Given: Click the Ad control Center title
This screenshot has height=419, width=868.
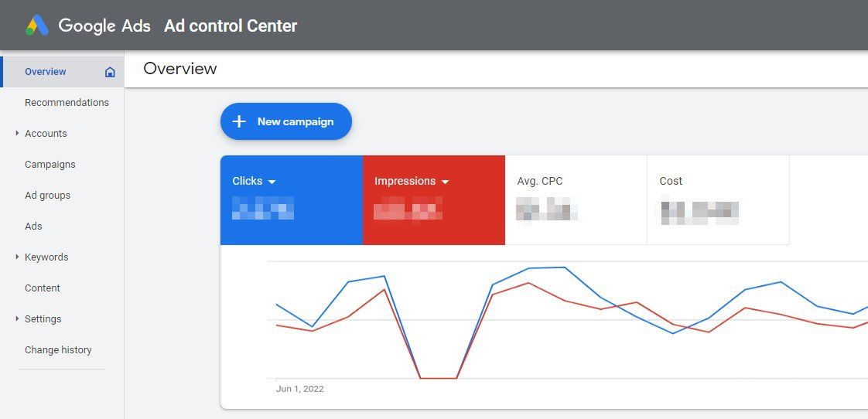Looking at the screenshot, I should 231,26.
